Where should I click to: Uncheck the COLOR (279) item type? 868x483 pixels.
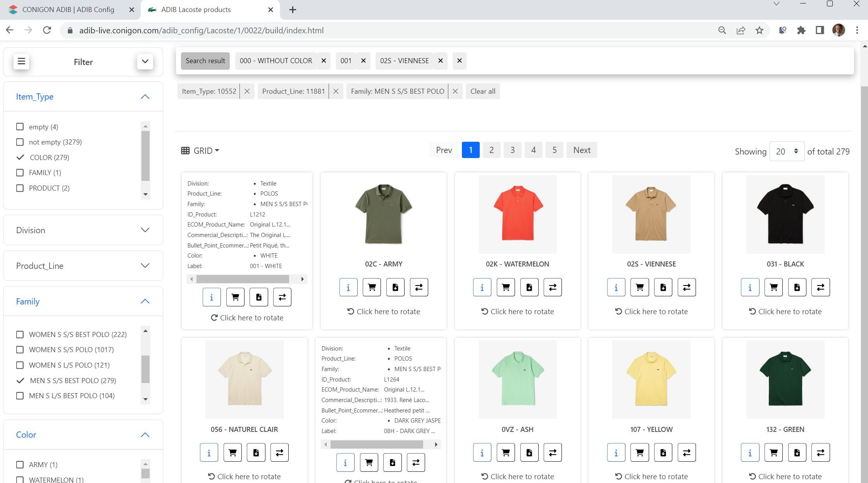coord(20,157)
